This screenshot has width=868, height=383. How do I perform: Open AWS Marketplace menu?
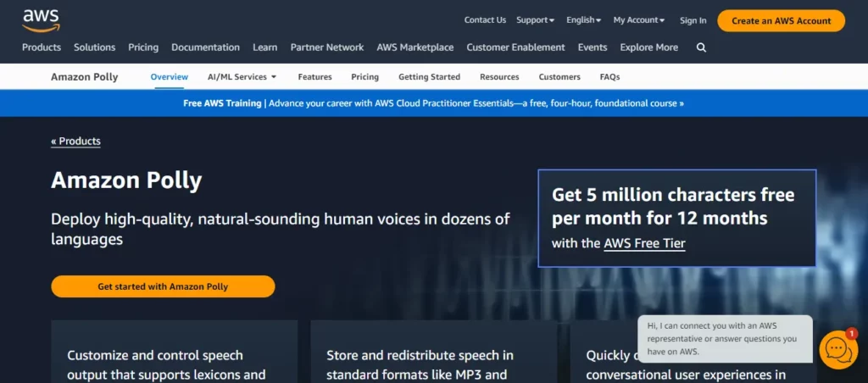pyautogui.click(x=415, y=47)
